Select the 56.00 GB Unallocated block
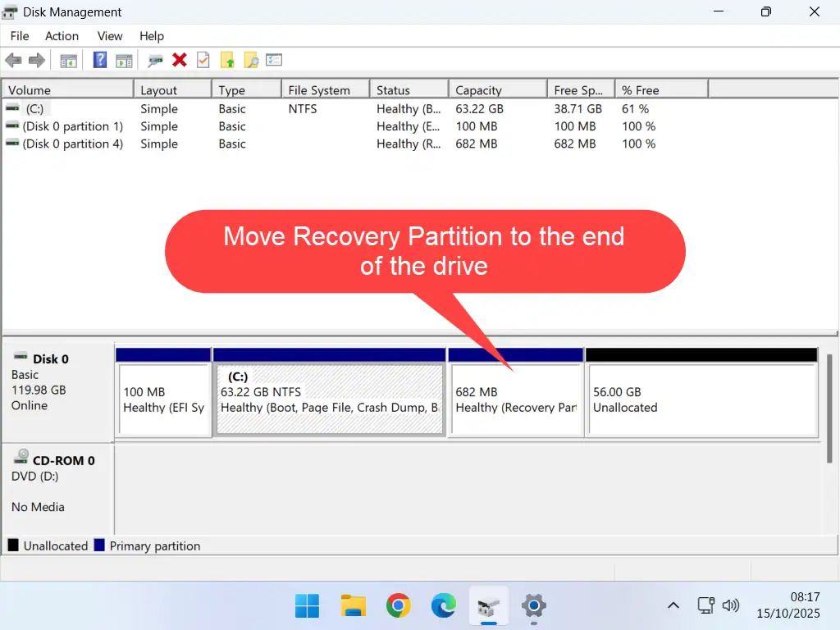This screenshot has width=840, height=630. tap(702, 400)
